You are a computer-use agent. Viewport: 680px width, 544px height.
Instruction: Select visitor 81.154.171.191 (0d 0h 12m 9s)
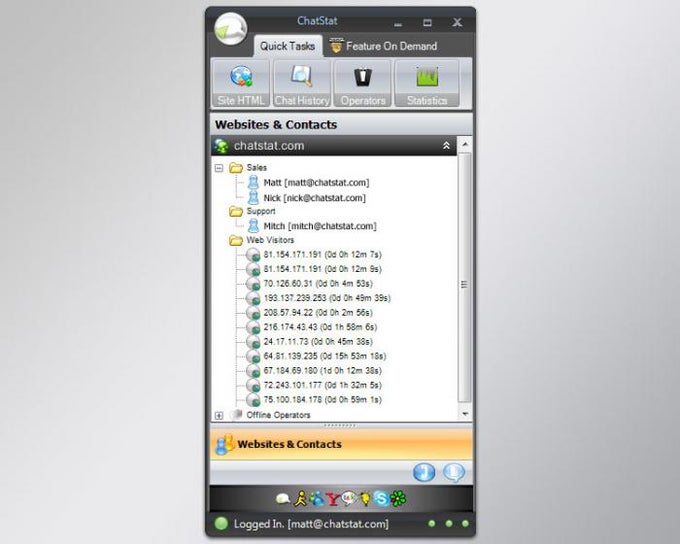(323, 269)
